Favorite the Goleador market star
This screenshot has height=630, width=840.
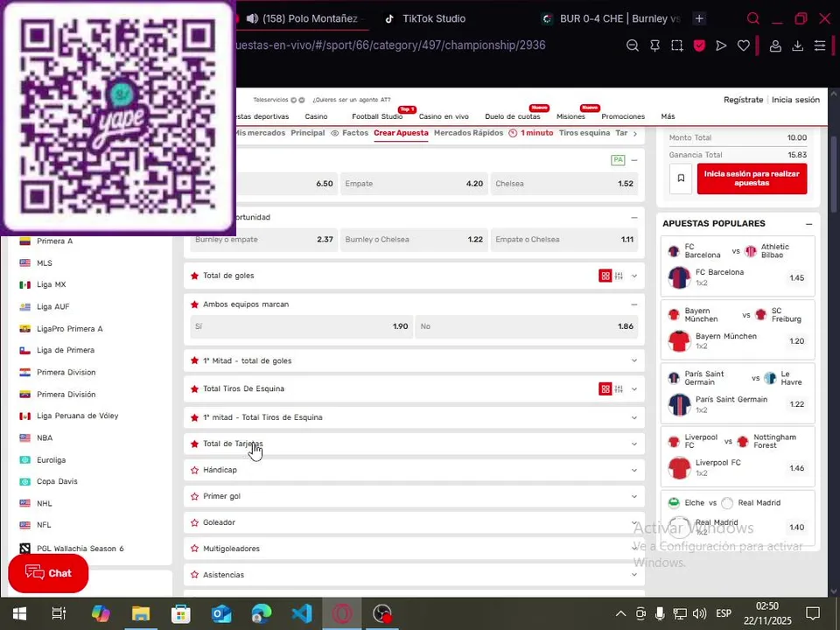click(194, 522)
